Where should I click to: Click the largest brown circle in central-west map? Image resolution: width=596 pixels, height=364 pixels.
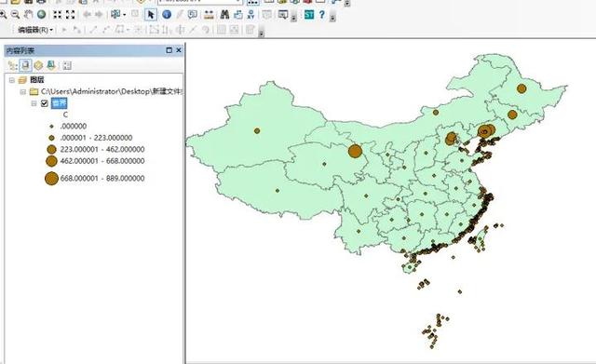355,151
